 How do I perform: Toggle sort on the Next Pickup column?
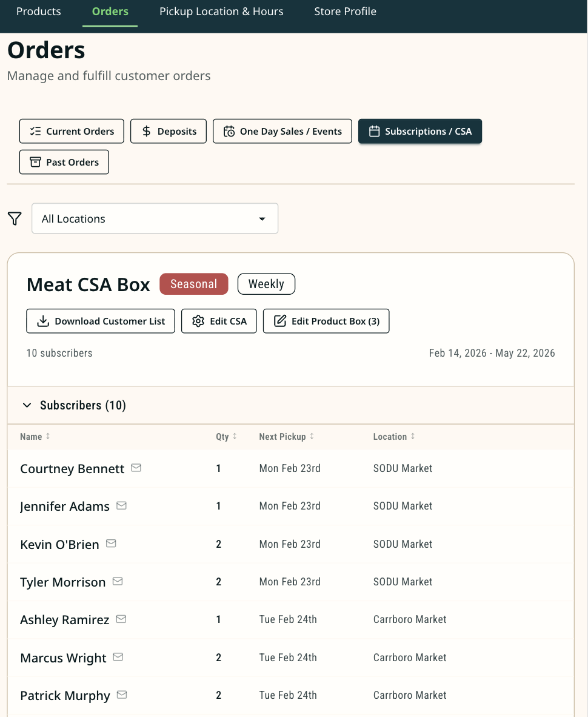tap(311, 436)
